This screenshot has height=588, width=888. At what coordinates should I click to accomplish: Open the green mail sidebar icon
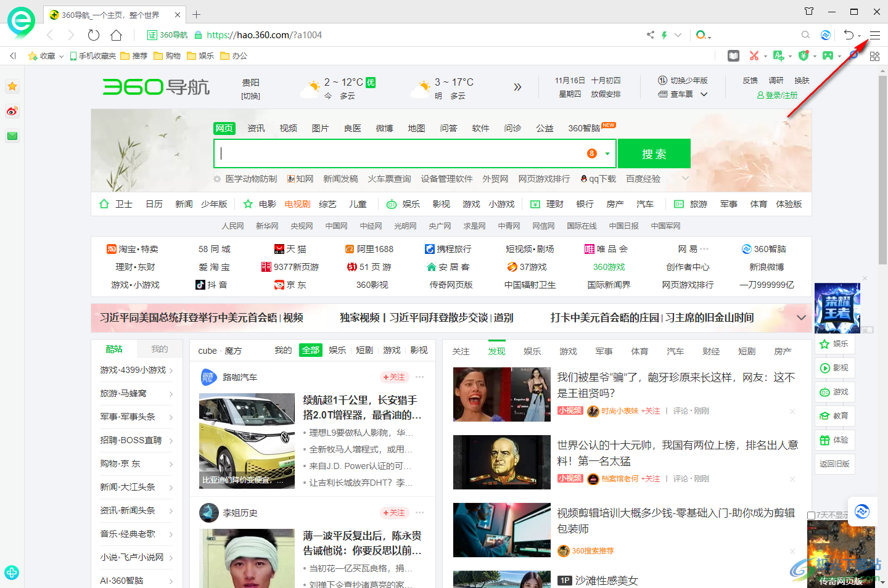12,136
